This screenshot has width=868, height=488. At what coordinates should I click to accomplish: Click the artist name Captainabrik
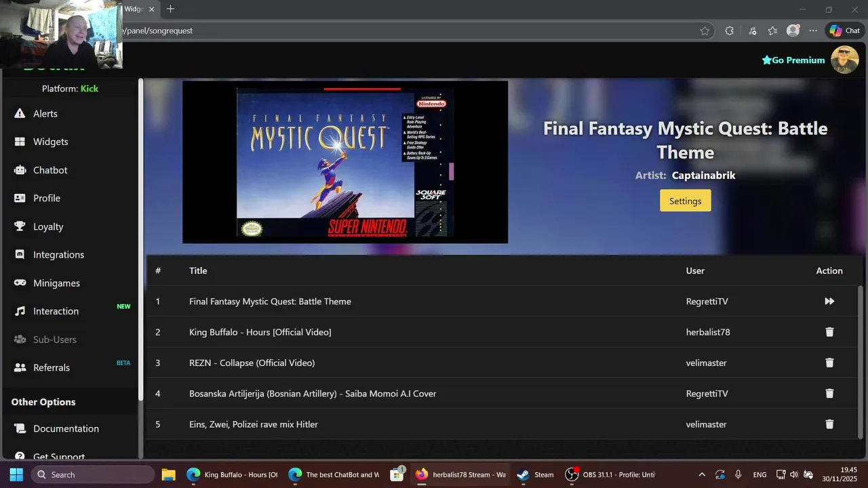[703, 175]
